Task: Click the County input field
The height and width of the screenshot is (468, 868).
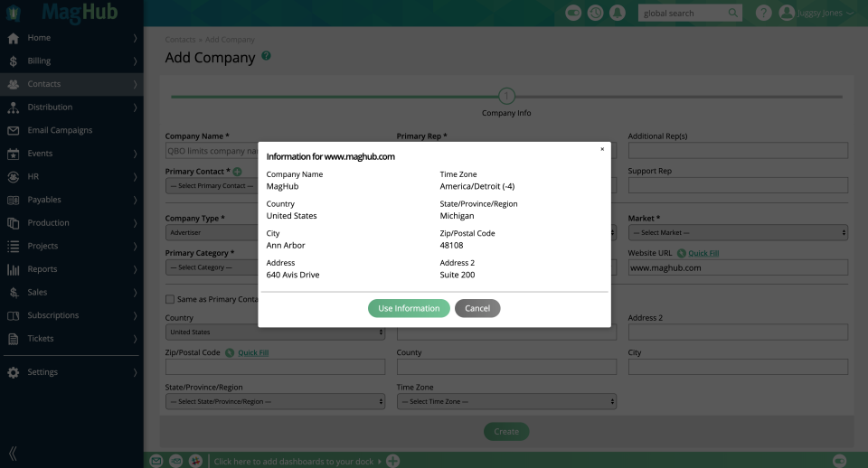Action: (506, 367)
